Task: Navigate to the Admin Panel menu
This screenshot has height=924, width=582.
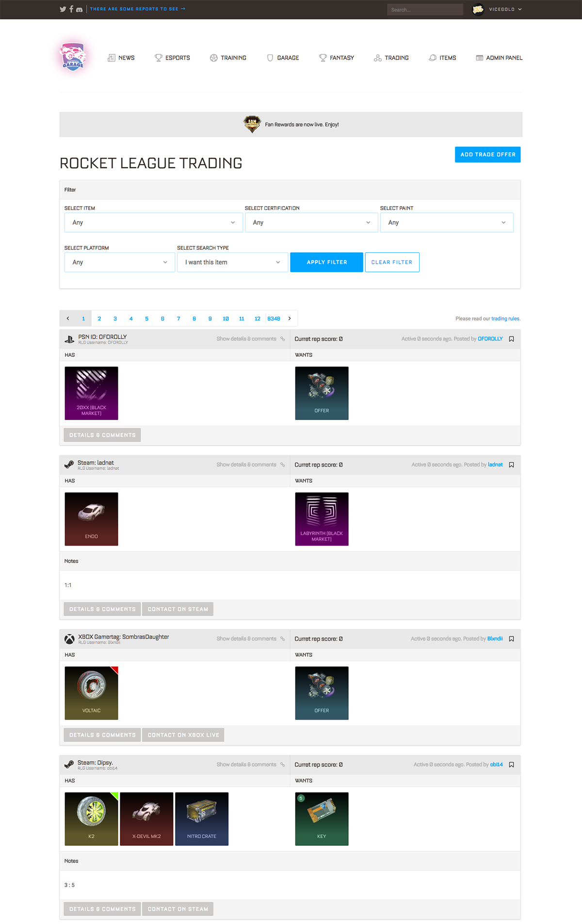Action: pos(499,58)
